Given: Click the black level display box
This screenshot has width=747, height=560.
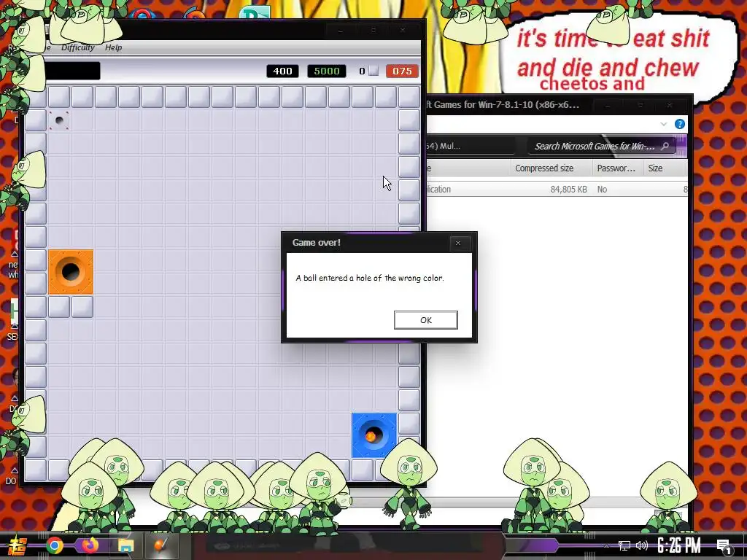Looking at the screenshot, I should [x=74, y=71].
